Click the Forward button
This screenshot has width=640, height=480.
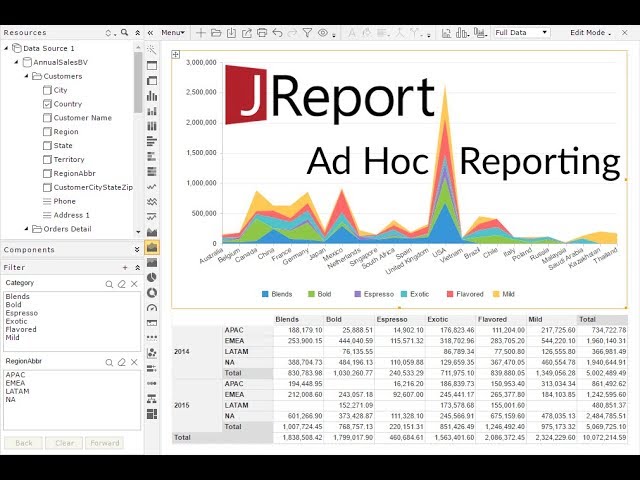(104, 443)
